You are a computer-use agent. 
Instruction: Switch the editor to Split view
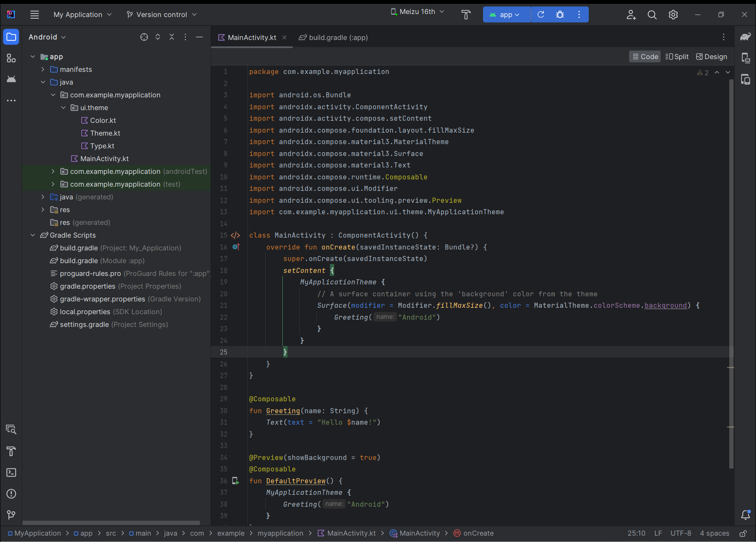click(x=677, y=56)
